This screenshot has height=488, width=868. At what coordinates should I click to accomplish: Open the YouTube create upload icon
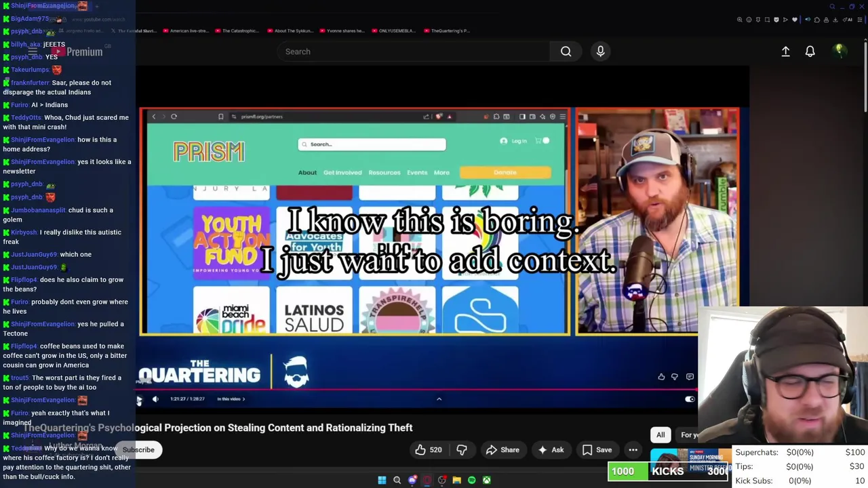point(785,52)
